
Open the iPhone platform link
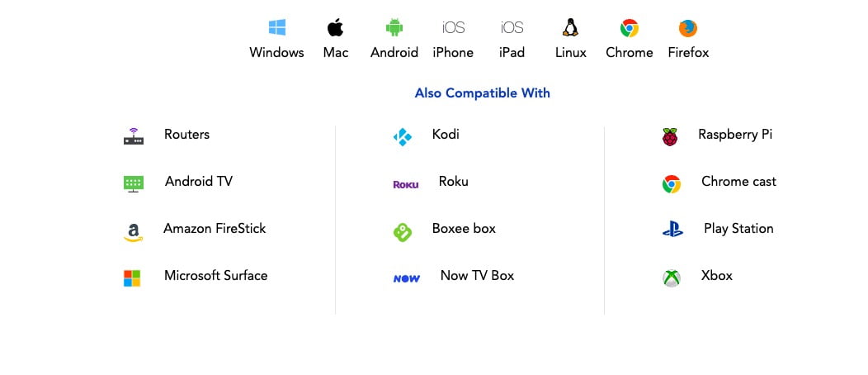pos(453,52)
